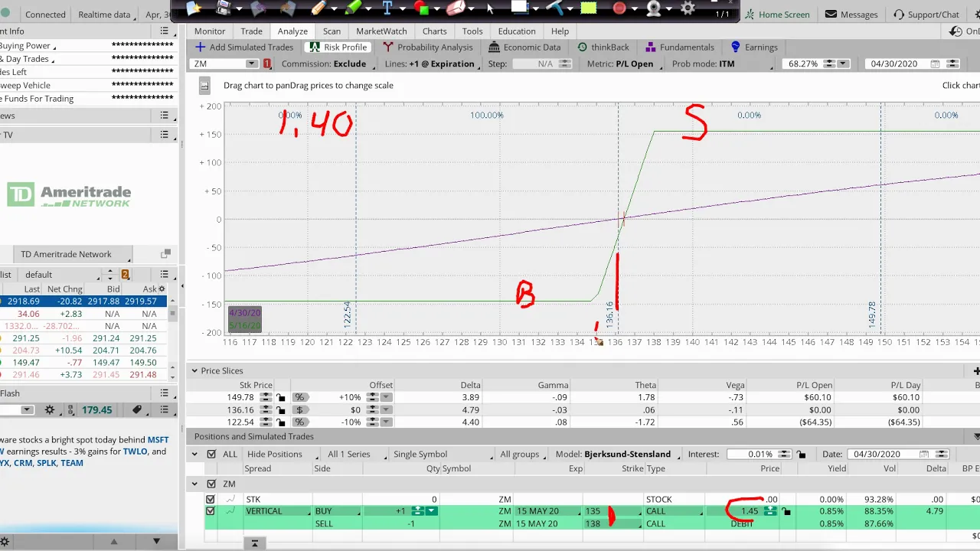The image size is (980, 551).
Task: Open Economic Data section
Action: coord(524,47)
